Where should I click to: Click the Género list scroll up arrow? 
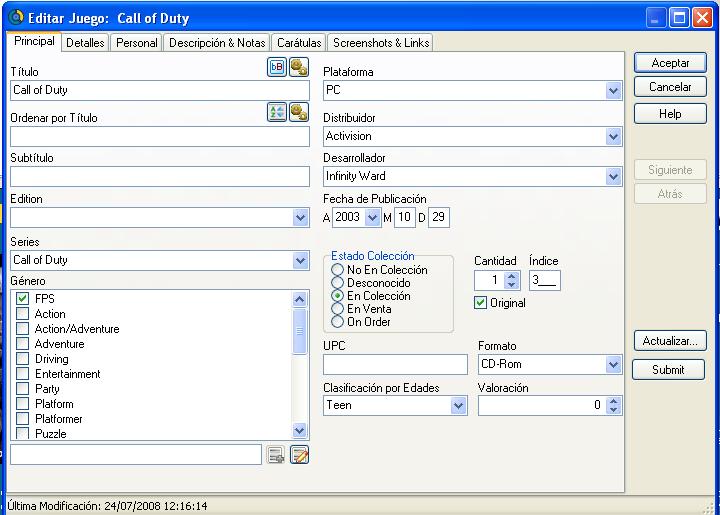click(299, 300)
